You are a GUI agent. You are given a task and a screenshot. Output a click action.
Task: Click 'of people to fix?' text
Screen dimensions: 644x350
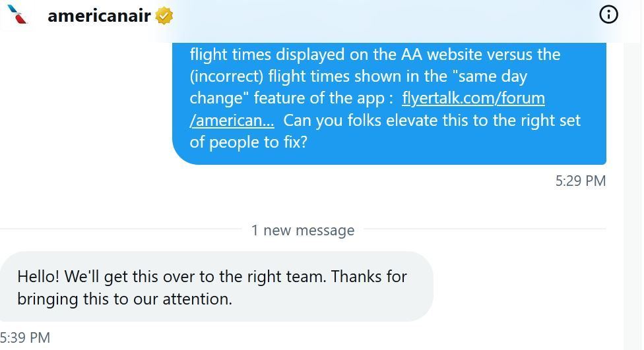[x=248, y=142]
